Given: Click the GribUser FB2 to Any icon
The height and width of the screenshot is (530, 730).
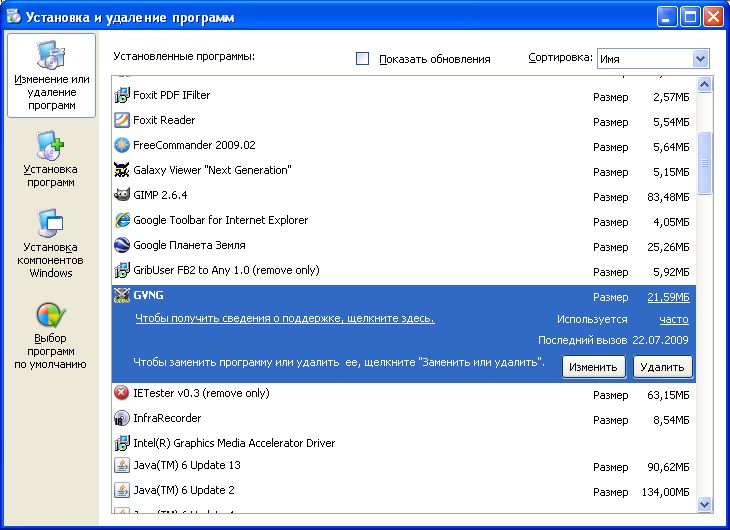Looking at the screenshot, I should pos(122,270).
